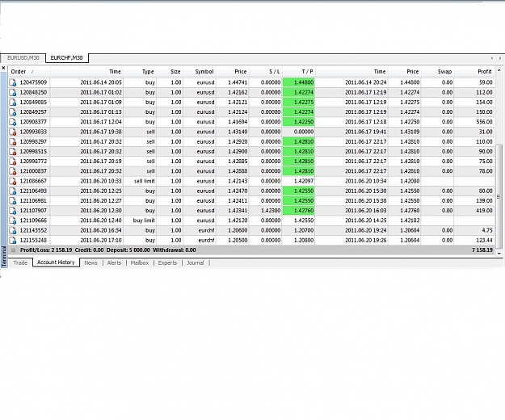This screenshot has width=505, height=420.
Task: Click the Terminal vertical side label
Action: click(4, 257)
